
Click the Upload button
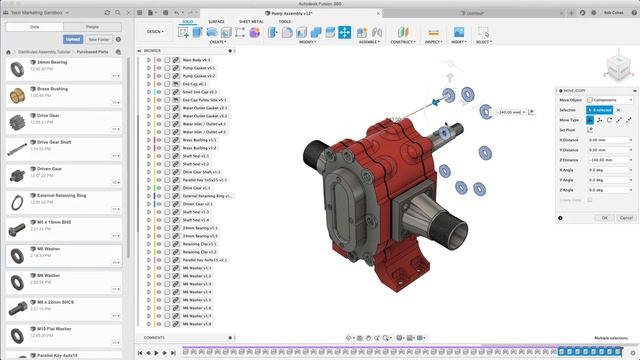point(73,40)
